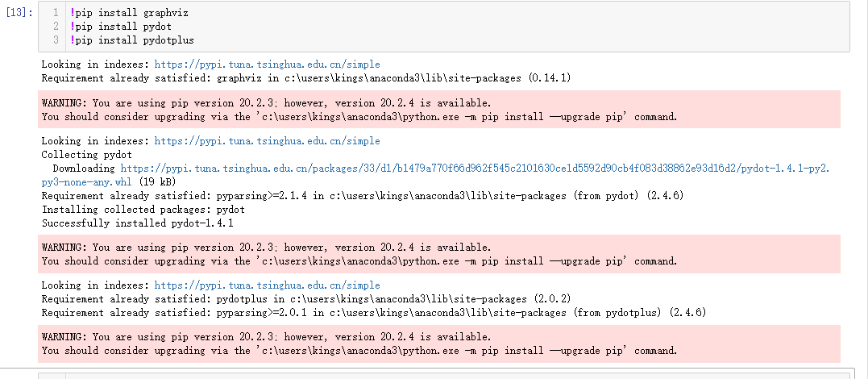Place cursor in '!pip install pydotplus' code line
This screenshot has width=868, height=379.
coord(132,40)
